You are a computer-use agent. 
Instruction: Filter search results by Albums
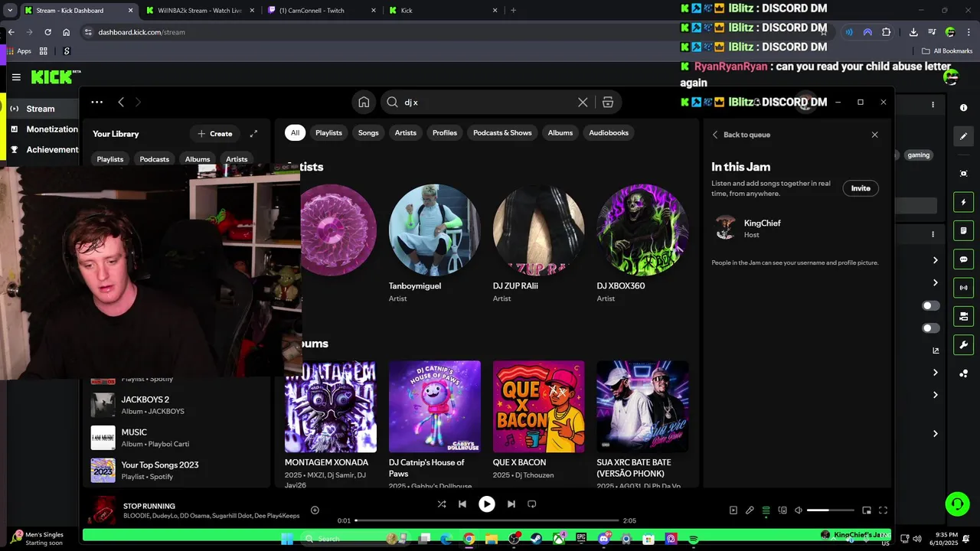(560, 132)
